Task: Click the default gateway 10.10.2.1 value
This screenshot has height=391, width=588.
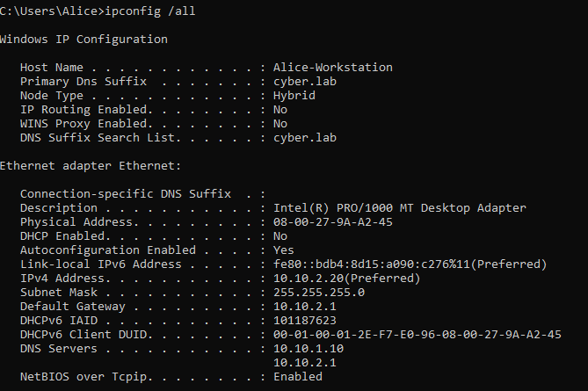Action: pyautogui.click(x=306, y=306)
